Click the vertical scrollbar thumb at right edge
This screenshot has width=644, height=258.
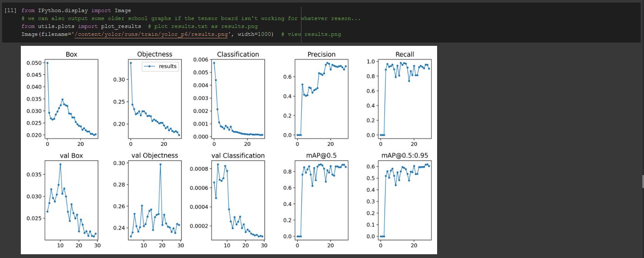643,181
